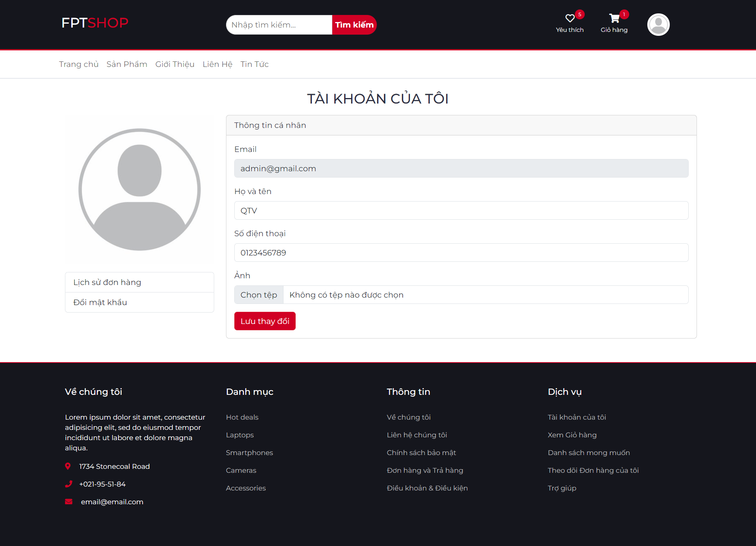This screenshot has height=546, width=756.
Task: Click the red map pin address icon
Action: click(x=68, y=466)
